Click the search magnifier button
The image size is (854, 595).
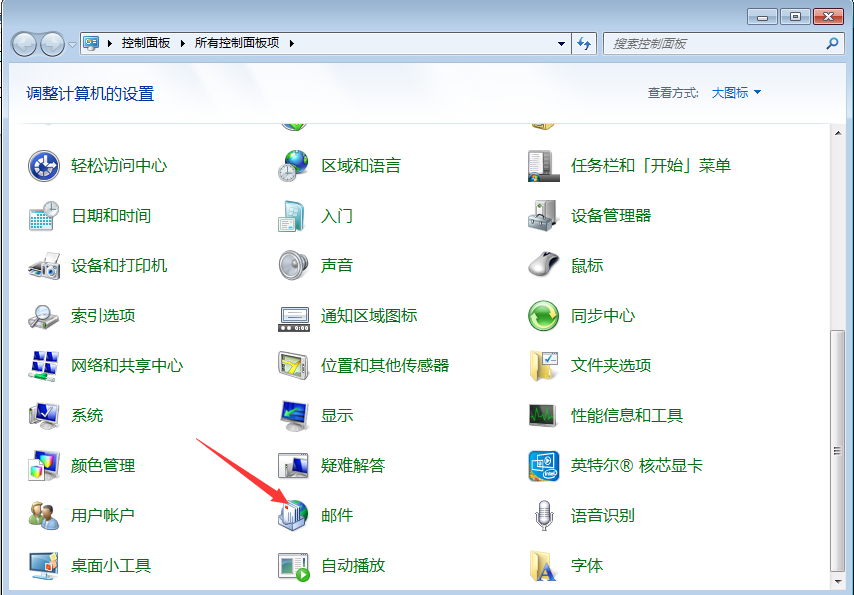tap(832, 44)
